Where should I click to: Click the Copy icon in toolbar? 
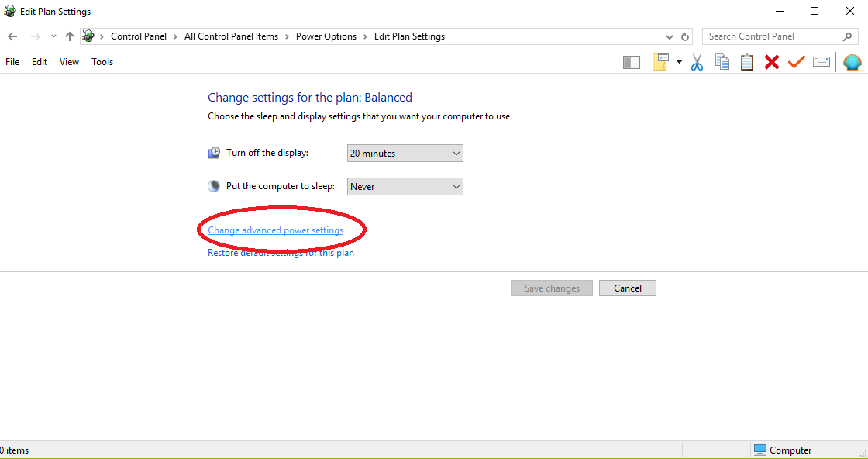(722, 62)
